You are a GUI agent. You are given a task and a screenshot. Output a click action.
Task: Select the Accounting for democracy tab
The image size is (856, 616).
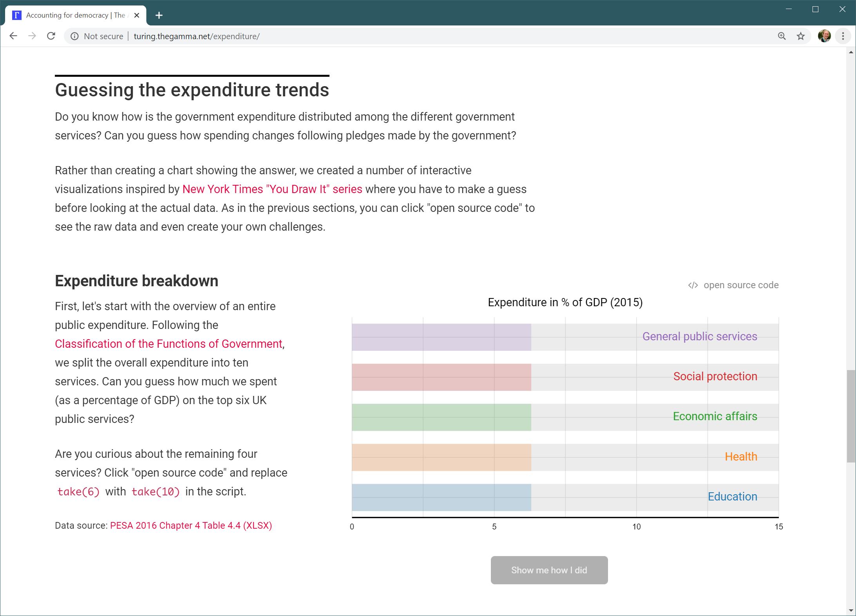[74, 15]
